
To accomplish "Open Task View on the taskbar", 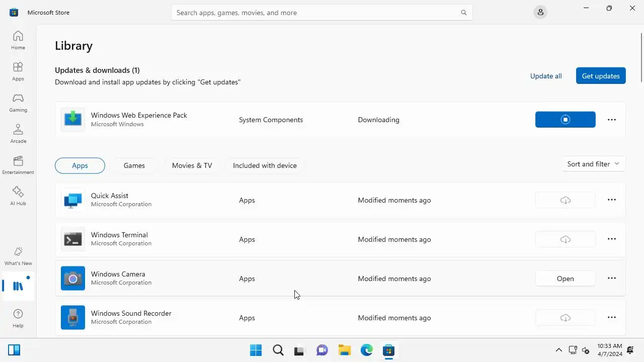I will pos(300,350).
